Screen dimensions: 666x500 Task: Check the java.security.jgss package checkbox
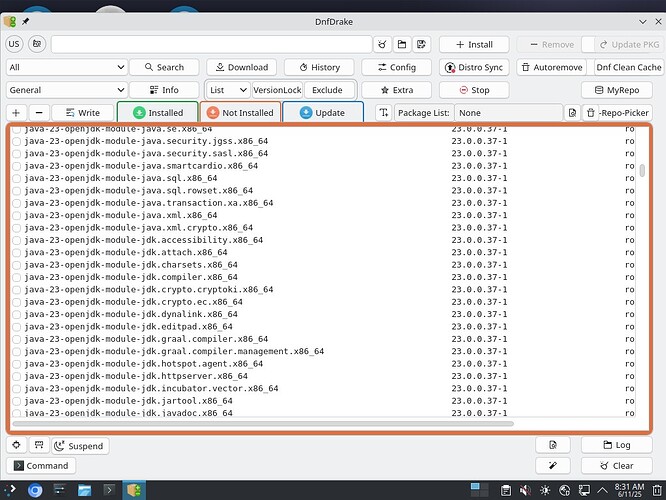(17, 141)
